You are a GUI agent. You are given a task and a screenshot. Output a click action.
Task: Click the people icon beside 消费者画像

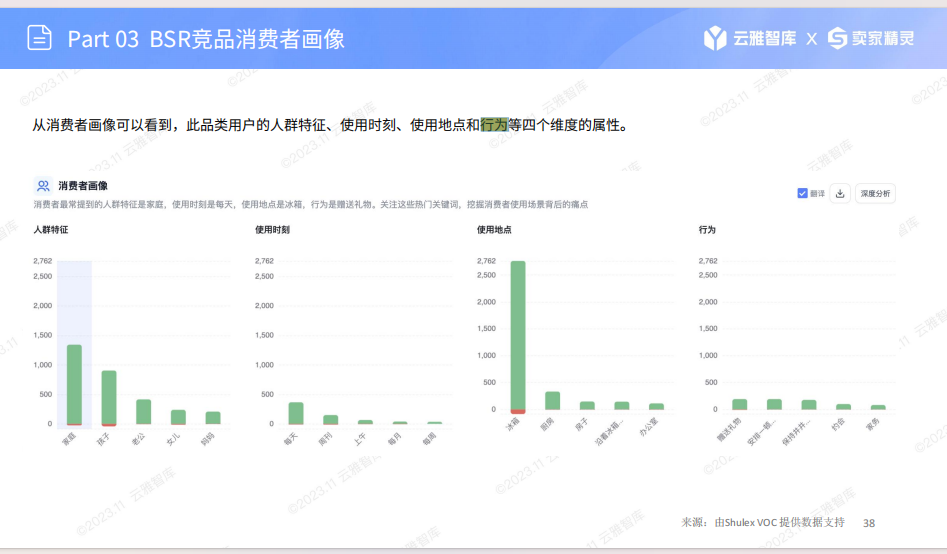(43, 185)
